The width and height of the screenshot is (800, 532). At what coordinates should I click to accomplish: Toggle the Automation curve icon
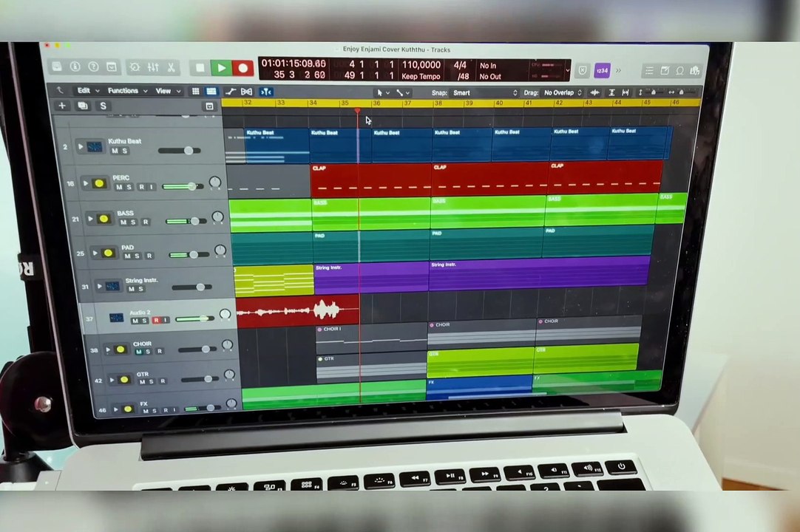click(231, 92)
